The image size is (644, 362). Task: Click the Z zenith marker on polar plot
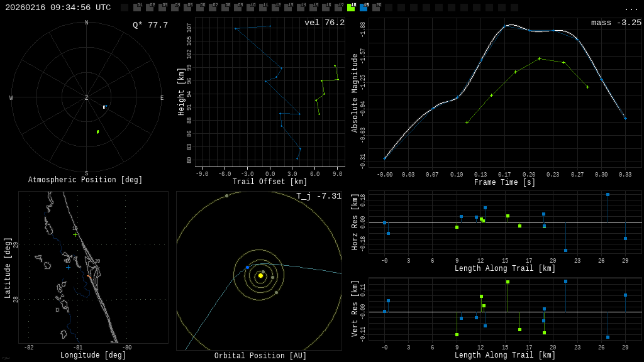pos(86,97)
